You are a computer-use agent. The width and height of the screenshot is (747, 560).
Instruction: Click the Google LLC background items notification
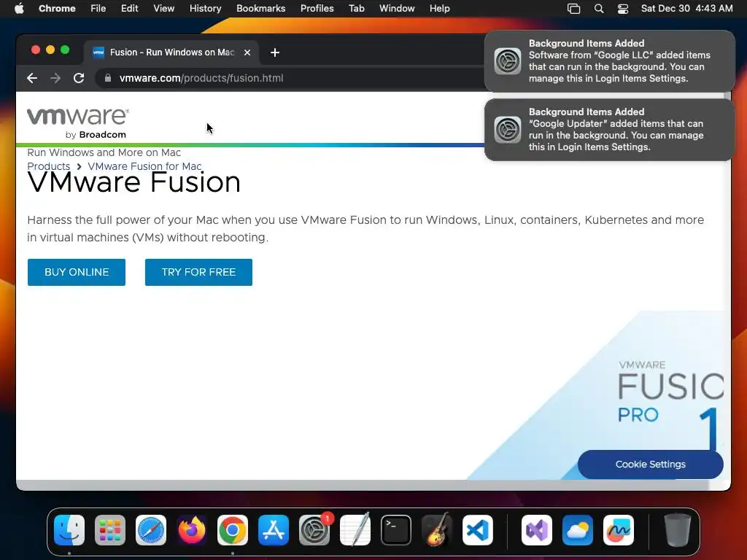[x=609, y=61]
